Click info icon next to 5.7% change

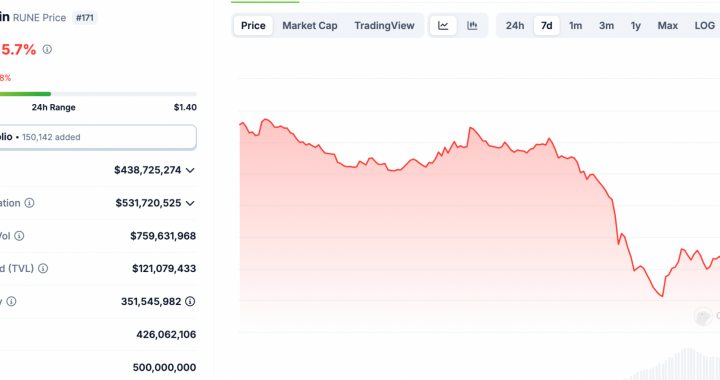pyautogui.click(x=47, y=49)
